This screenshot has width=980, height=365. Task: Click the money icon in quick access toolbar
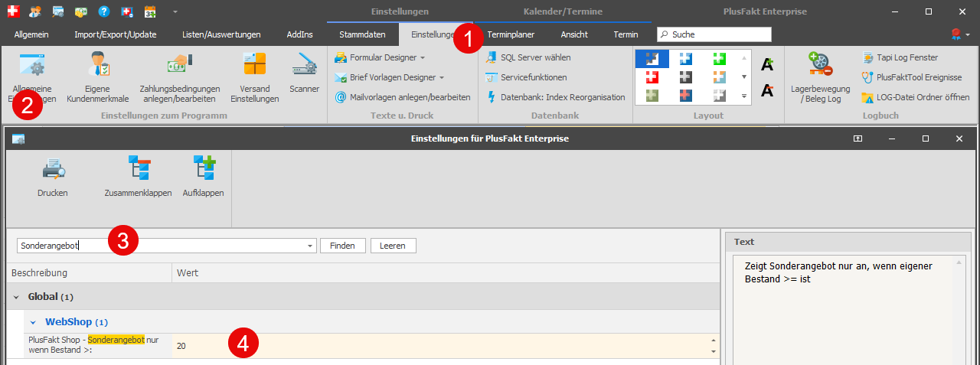click(81, 11)
